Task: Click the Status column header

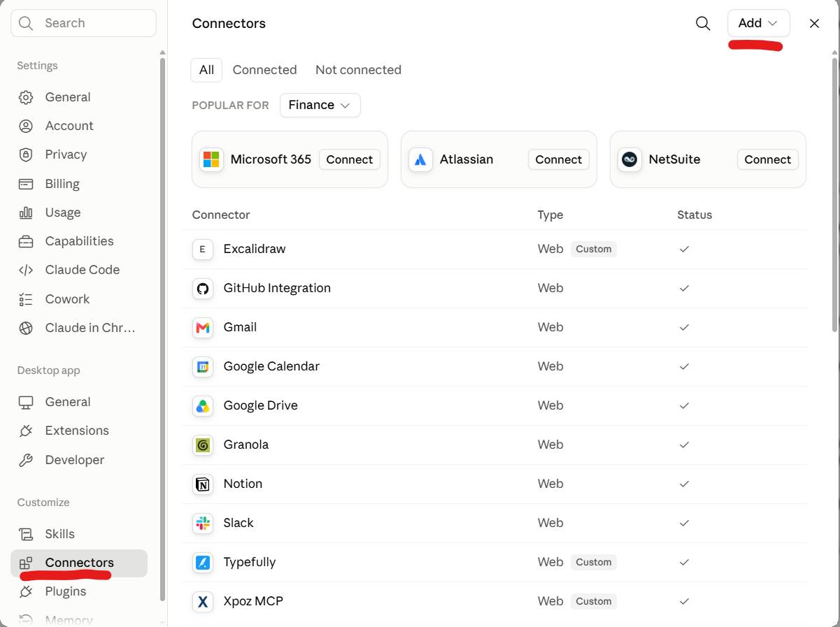Action: pyautogui.click(x=695, y=215)
